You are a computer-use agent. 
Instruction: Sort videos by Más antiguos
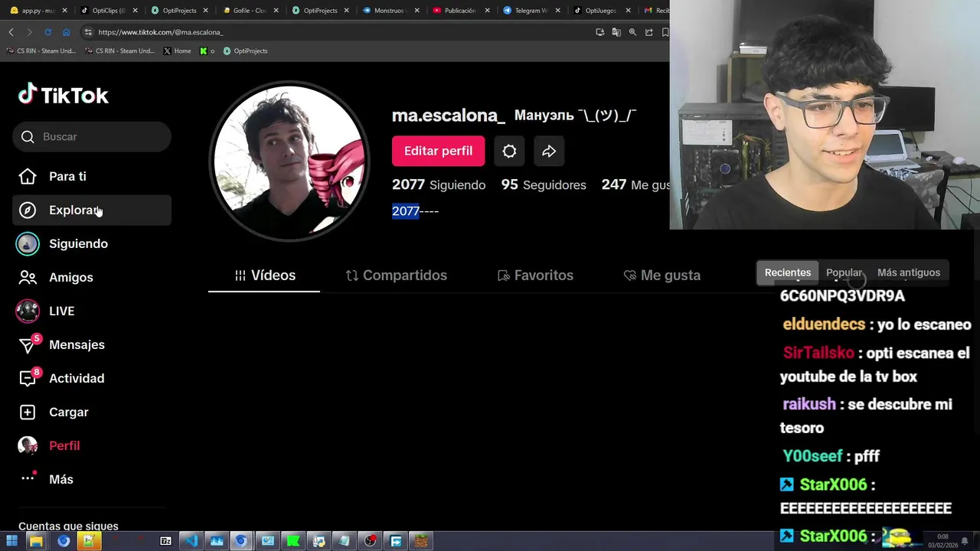909,272
